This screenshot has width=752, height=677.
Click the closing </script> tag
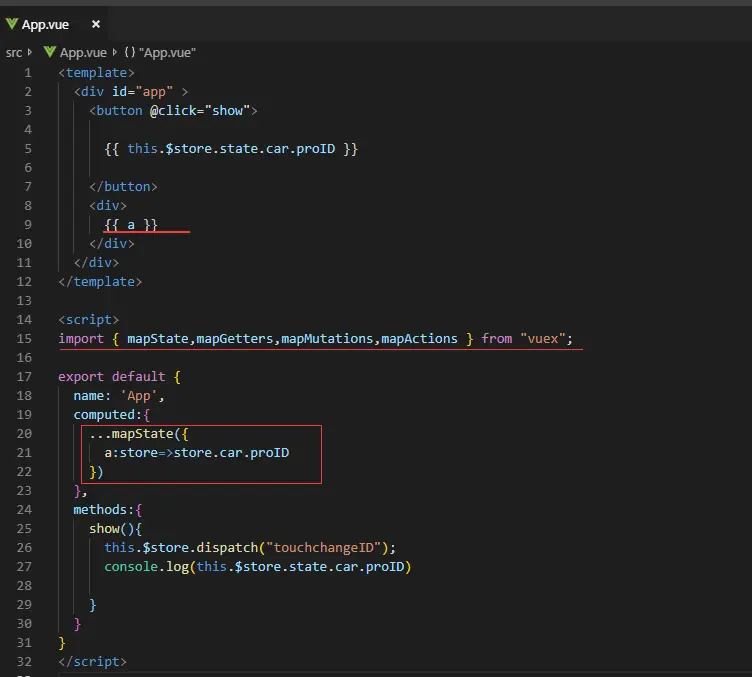[93, 662]
